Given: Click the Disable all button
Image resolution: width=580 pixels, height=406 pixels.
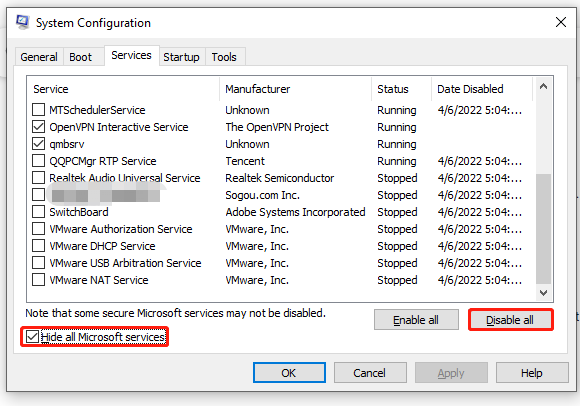Looking at the screenshot, I should tap(510, 320).
